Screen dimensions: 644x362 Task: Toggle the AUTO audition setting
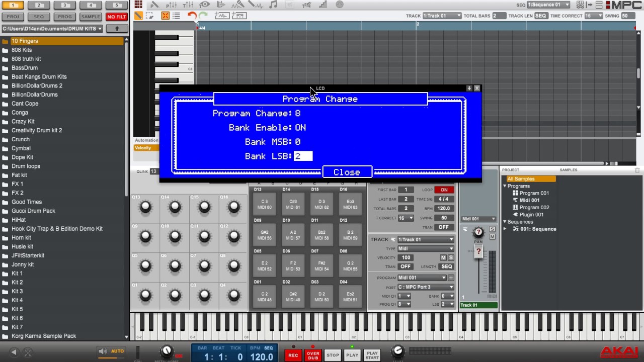(117, 351)
